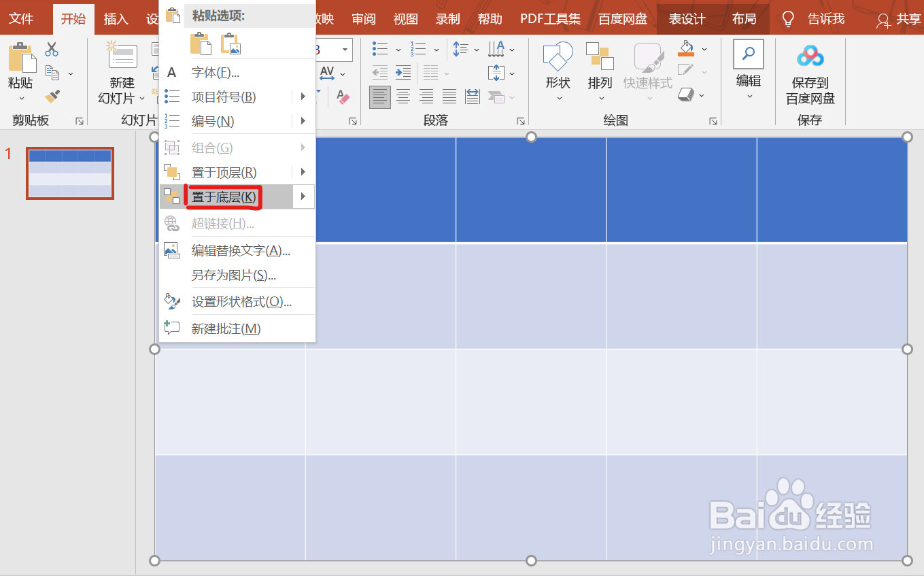Image resolution: width=924 pixels, height=576 pixels.
Task: Click the numbered list icon in ribbon
Action: coord(417,49)
